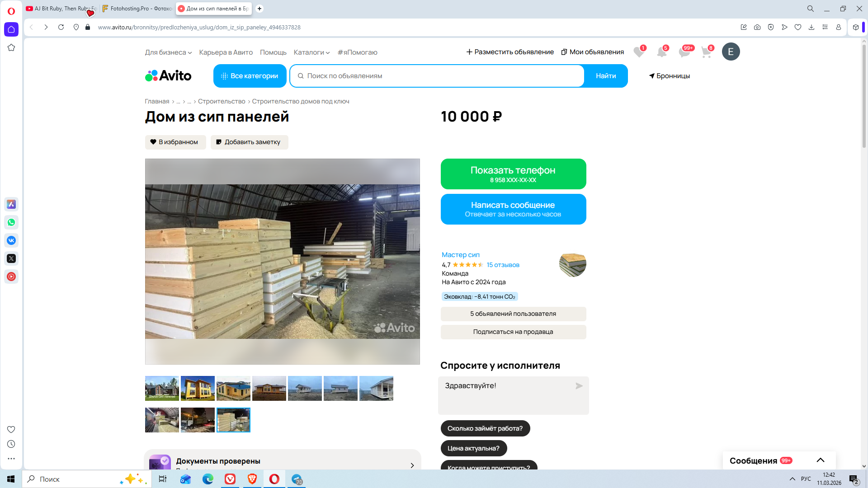Image resolution: width=868 pixels, height=488 pixels.
Task: Open notifications bell icon
Action: click(661, 52)
